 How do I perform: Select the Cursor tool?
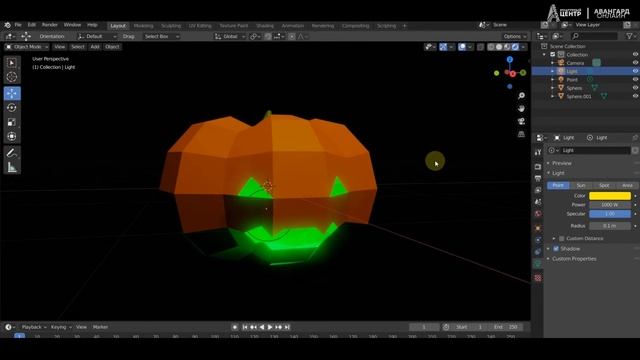[11, 77]
